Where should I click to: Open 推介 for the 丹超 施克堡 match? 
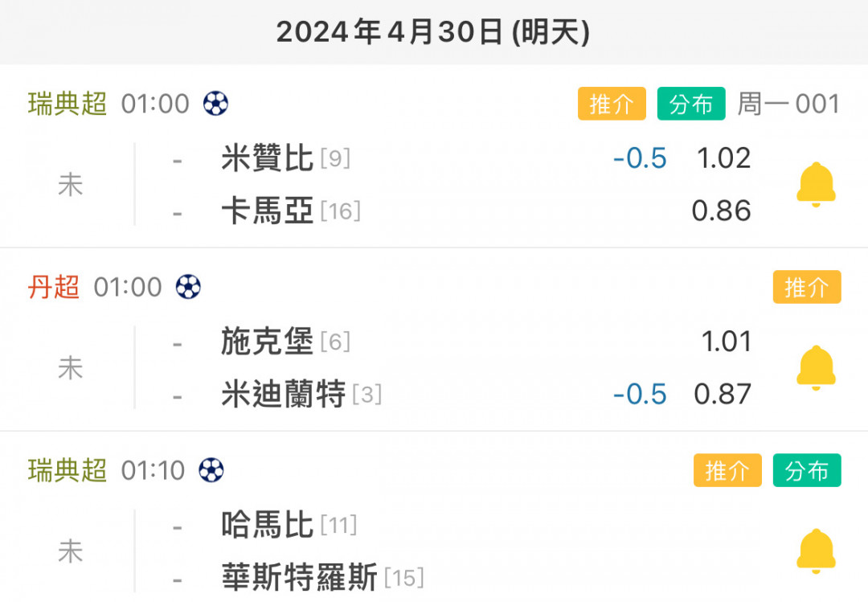807,287
